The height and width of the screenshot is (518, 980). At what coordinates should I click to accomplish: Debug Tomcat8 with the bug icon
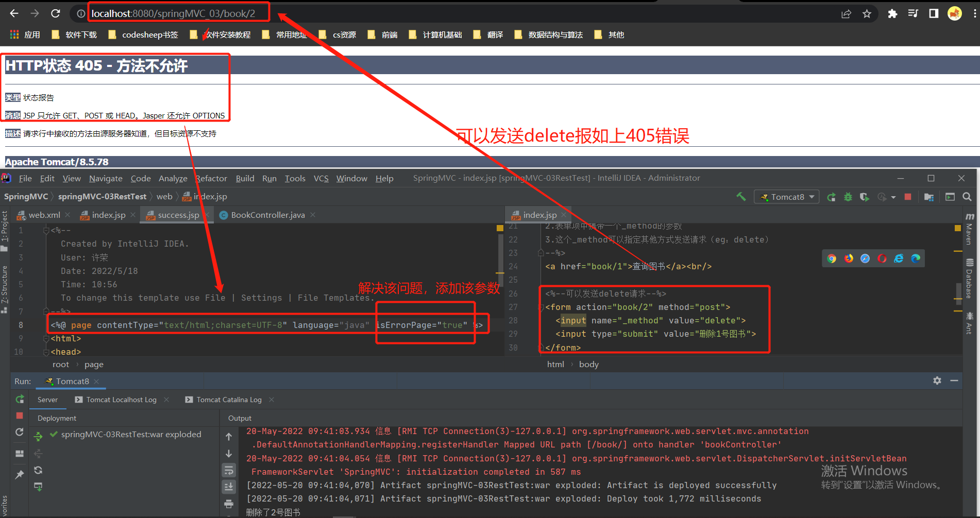coord(848,197)
